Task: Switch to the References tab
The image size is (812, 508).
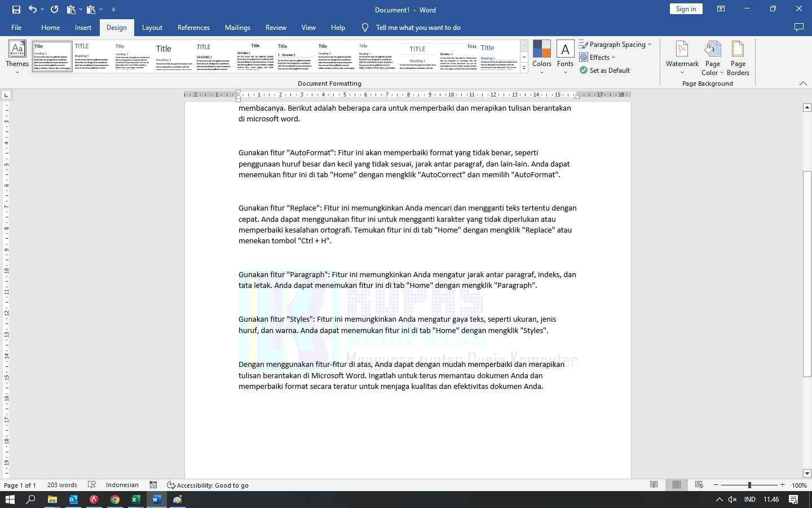Action: tap(193, 28)
